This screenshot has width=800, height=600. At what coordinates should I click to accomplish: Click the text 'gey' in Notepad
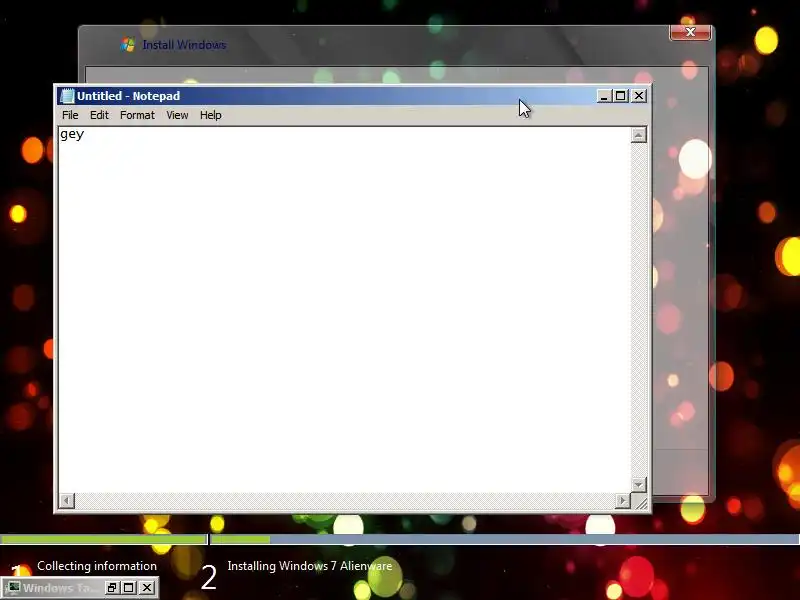pyautogui.click(x=72, y=135)
